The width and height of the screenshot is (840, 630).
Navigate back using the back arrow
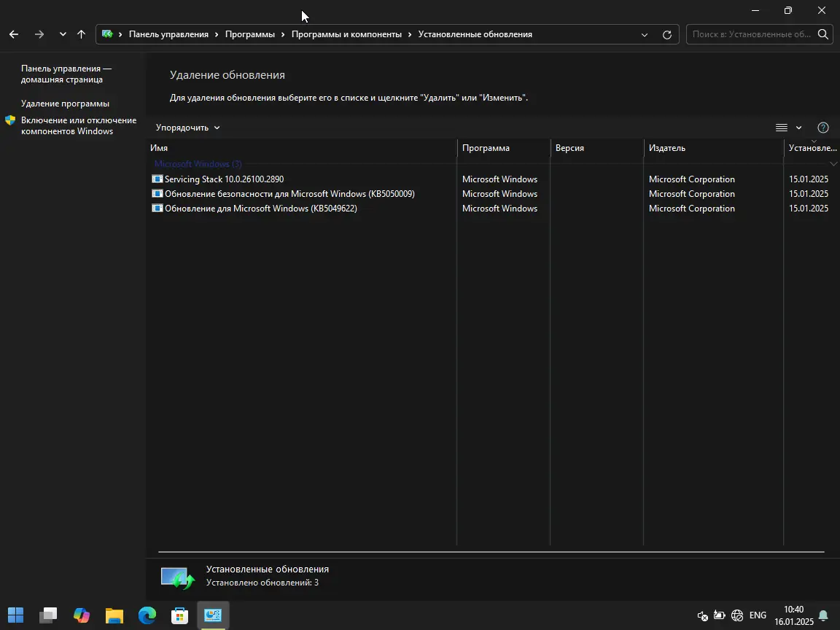point(13,34)
